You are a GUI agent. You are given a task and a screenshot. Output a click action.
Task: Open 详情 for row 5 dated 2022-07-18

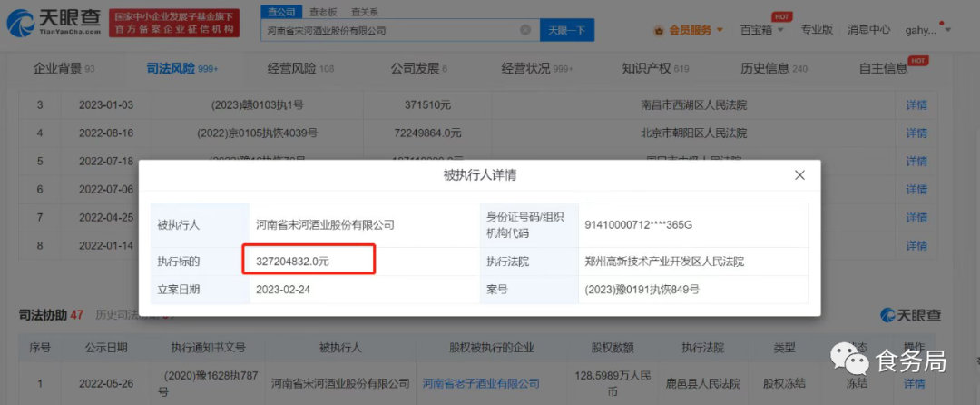coord(916,162)
